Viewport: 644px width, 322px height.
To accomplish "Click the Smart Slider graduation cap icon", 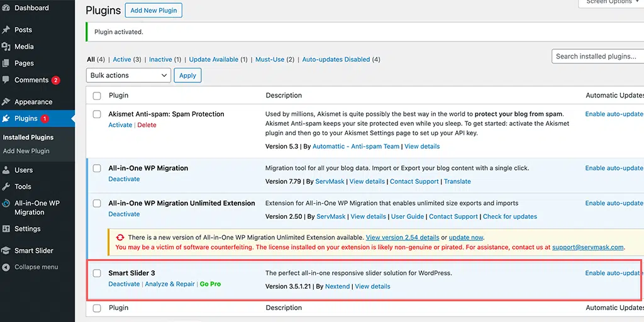I will pyautogui.click(x=5, y=250).
